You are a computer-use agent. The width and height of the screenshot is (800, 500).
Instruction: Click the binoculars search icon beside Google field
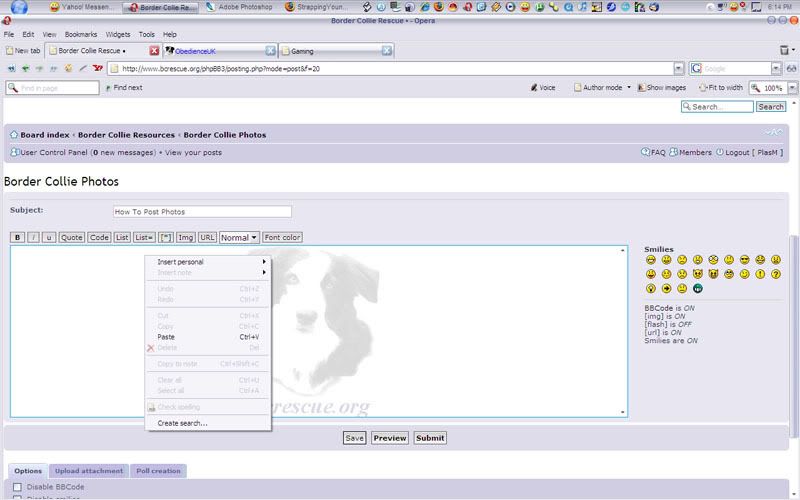[x=791, y=68]
